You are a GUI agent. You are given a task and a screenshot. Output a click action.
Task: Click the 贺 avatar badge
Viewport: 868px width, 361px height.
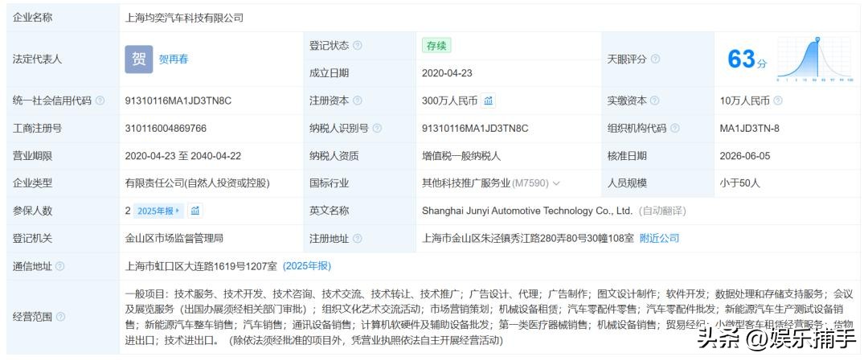[138, 59]
